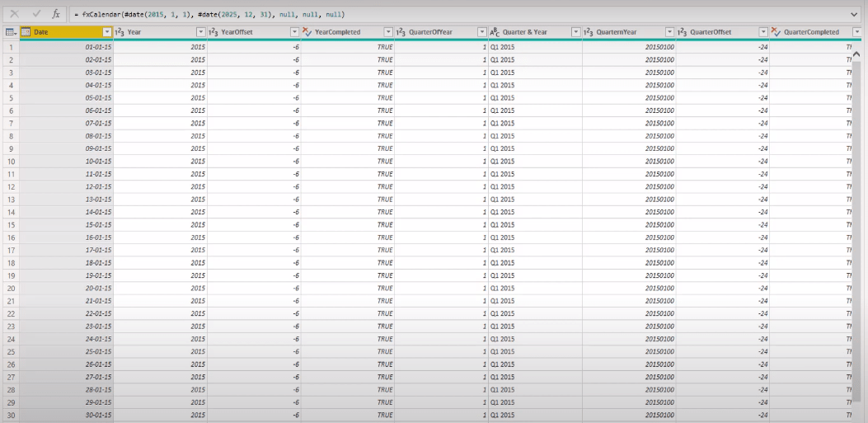Click the QuarternYear 123 type icon
868x423 pixels.
[589, 32]
